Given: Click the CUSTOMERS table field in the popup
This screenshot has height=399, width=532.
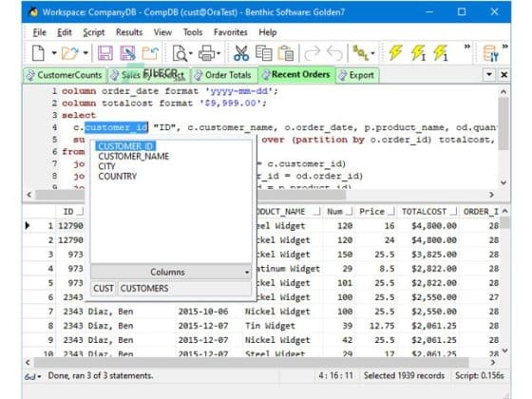Looking at the screenshot, I should pos(184,289).
